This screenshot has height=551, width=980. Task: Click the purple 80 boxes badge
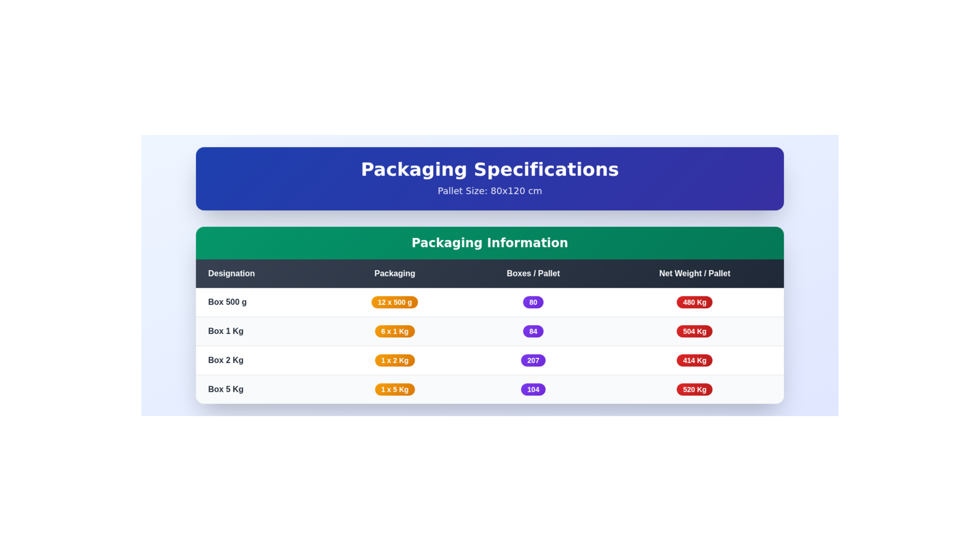coord(533,302)
